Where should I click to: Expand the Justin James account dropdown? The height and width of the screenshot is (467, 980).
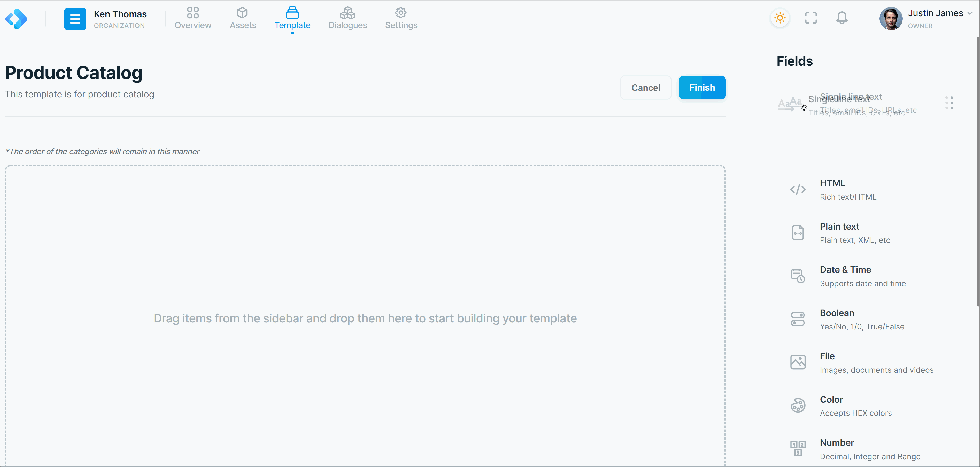tap(970, 13)
